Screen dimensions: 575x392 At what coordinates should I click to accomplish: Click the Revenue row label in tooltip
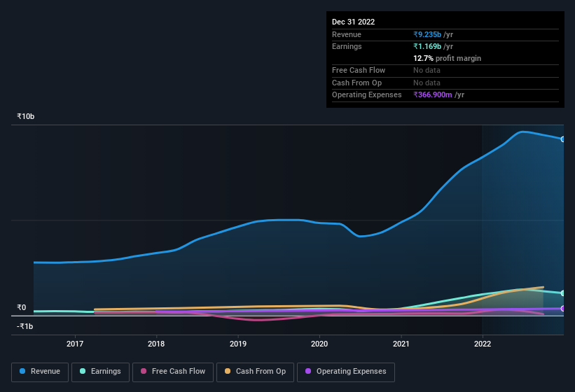click(x=347, y=34)
